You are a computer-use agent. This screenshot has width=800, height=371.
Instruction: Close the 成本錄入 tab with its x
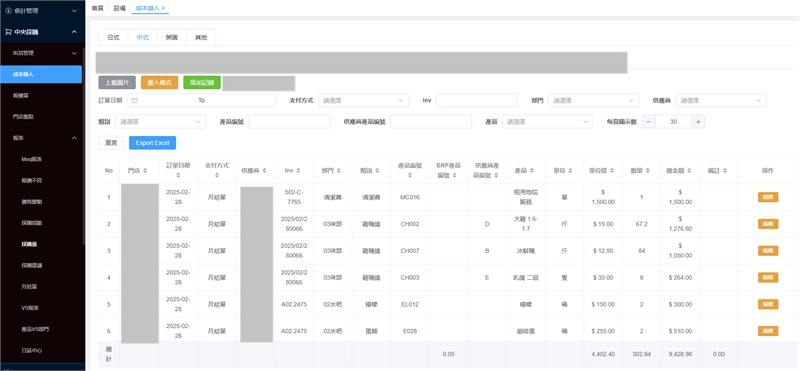tap(163, 8)
